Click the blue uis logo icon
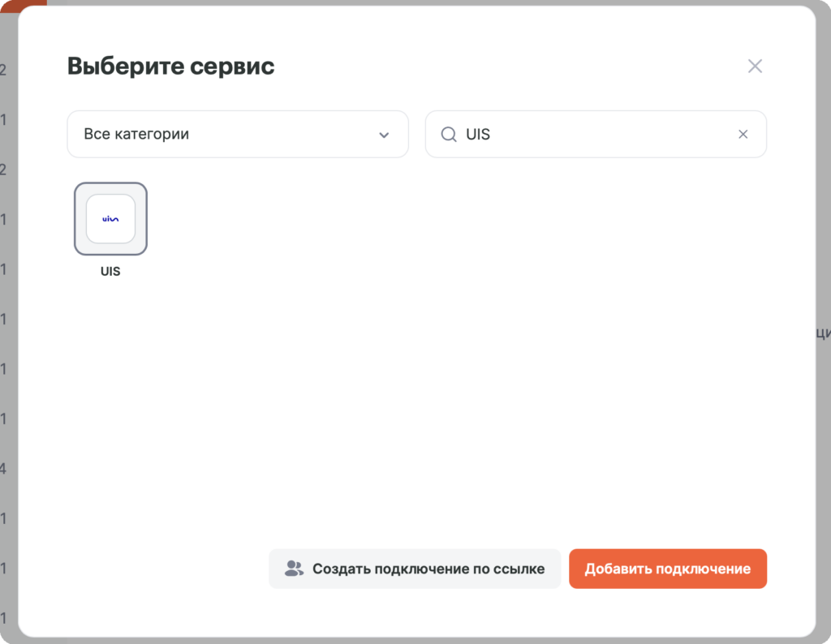The height and width of the screenshot is (644, 831). click(110, 219)
